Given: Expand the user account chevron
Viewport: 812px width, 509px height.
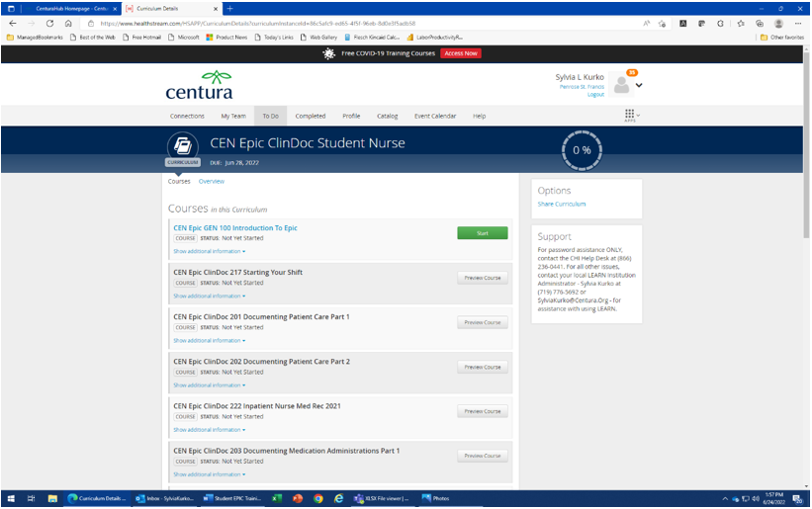Looking at the screenshot, I should point(639,85).
